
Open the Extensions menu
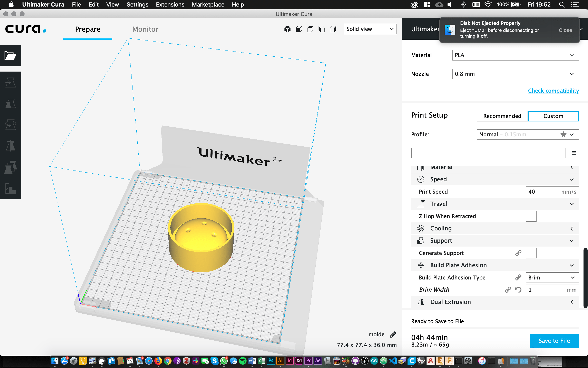tap(170, 5)
